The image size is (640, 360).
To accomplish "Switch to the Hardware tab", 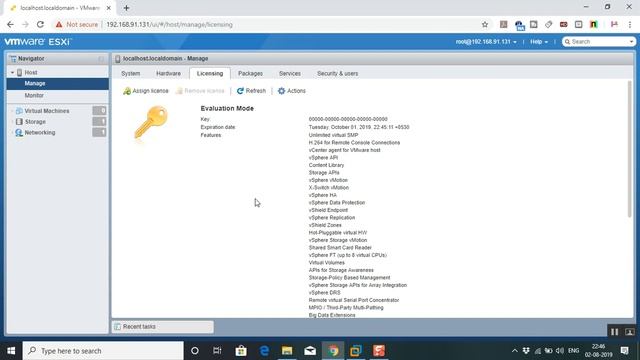I will [169, 73].
